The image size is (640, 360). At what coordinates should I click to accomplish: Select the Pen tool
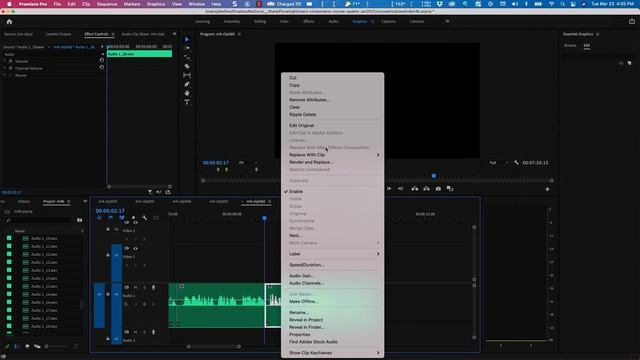tap(187, 84)
